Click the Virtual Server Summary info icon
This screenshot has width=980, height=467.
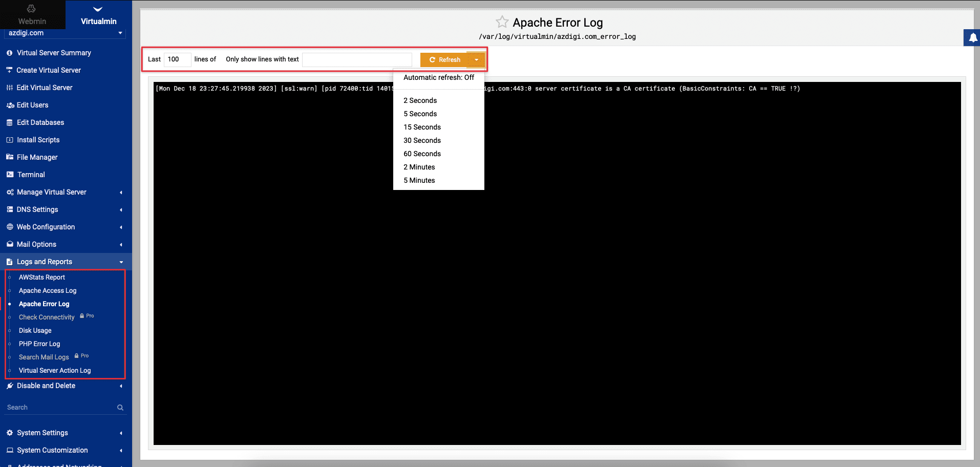point(10,53)
